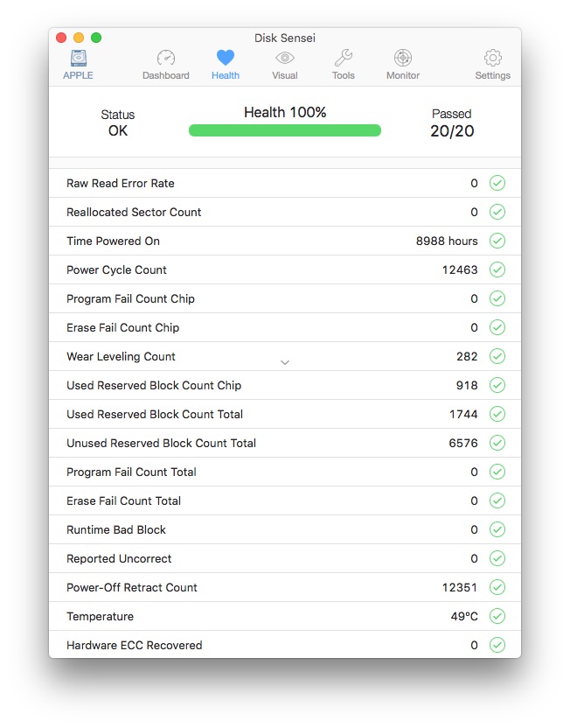This screenshot has width=570, height=728.
Task: Click the green Health 100% progress bar
Action: point(285,130)
